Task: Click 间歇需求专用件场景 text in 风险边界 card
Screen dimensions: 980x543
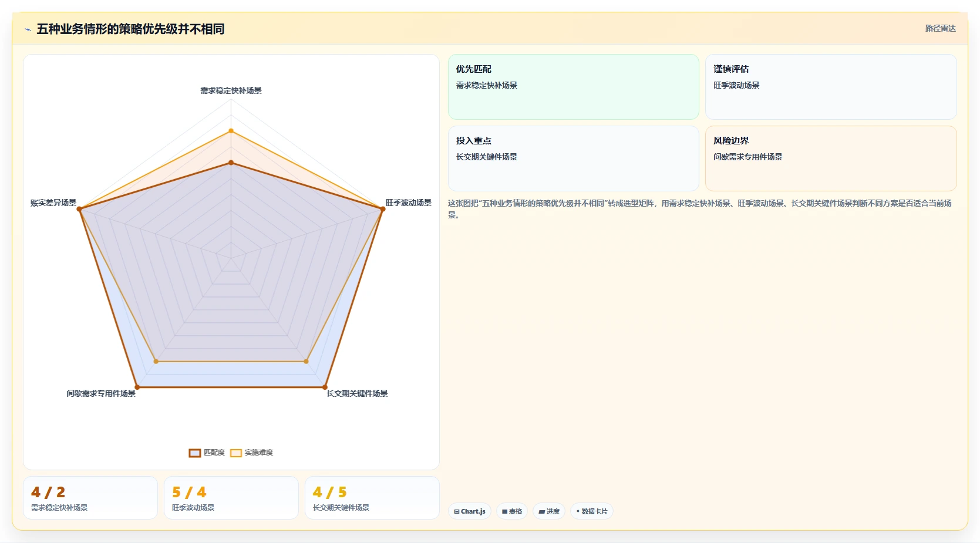Action: 748,157
